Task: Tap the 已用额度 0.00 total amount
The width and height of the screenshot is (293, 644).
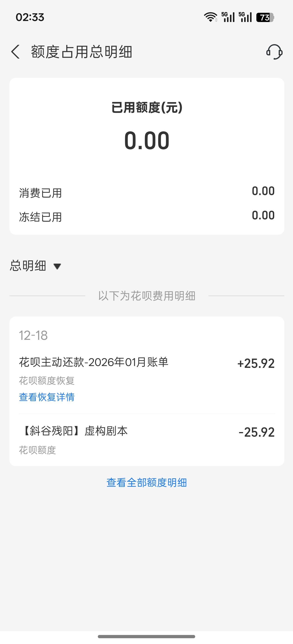Action: coord(147,141)
